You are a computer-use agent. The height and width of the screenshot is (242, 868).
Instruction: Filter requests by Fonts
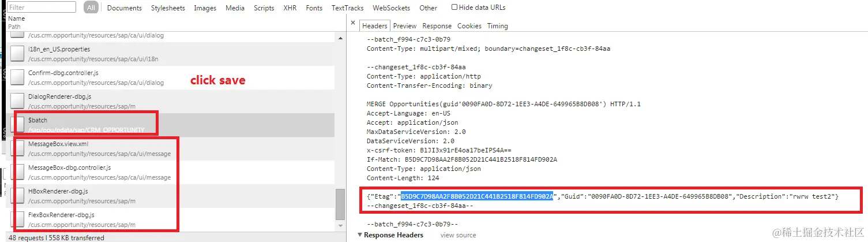(x=314, y=8)
